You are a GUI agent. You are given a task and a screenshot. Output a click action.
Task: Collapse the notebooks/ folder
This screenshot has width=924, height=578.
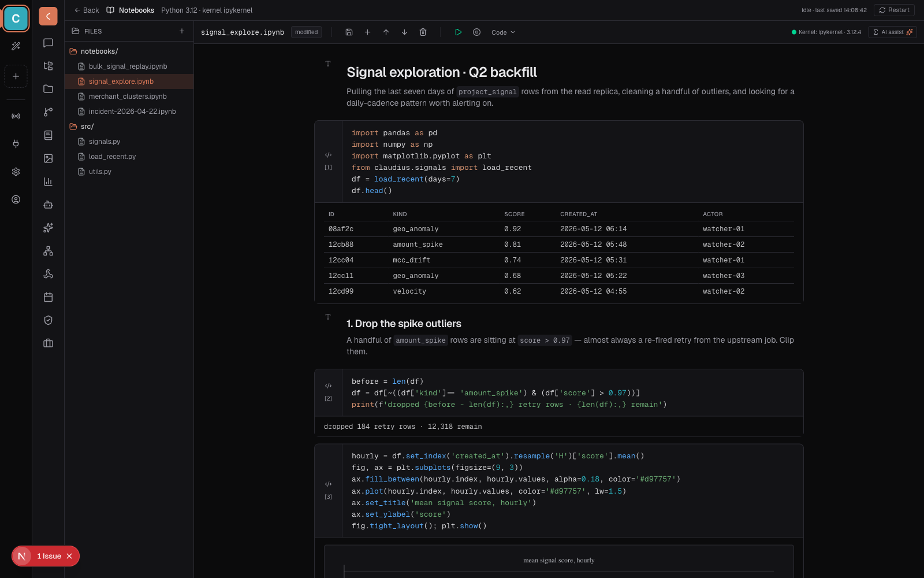click(129, 51)
